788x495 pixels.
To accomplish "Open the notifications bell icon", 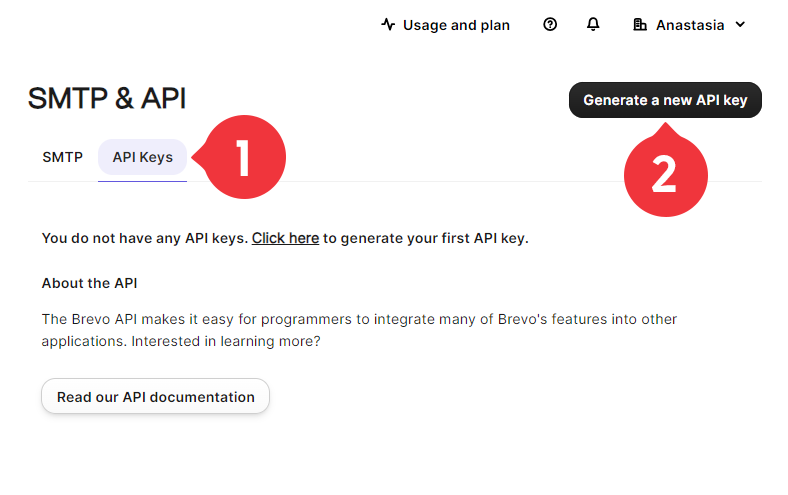I will coord(593,24).
